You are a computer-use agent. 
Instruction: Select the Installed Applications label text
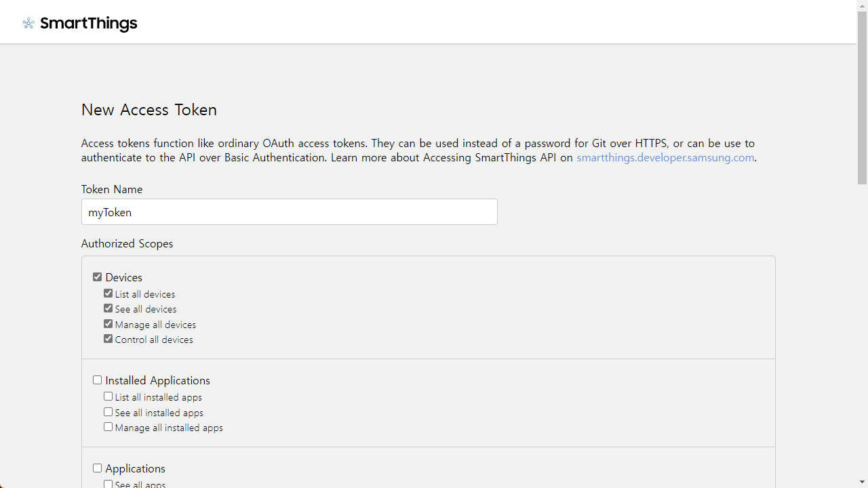click(x=157, y=380)
